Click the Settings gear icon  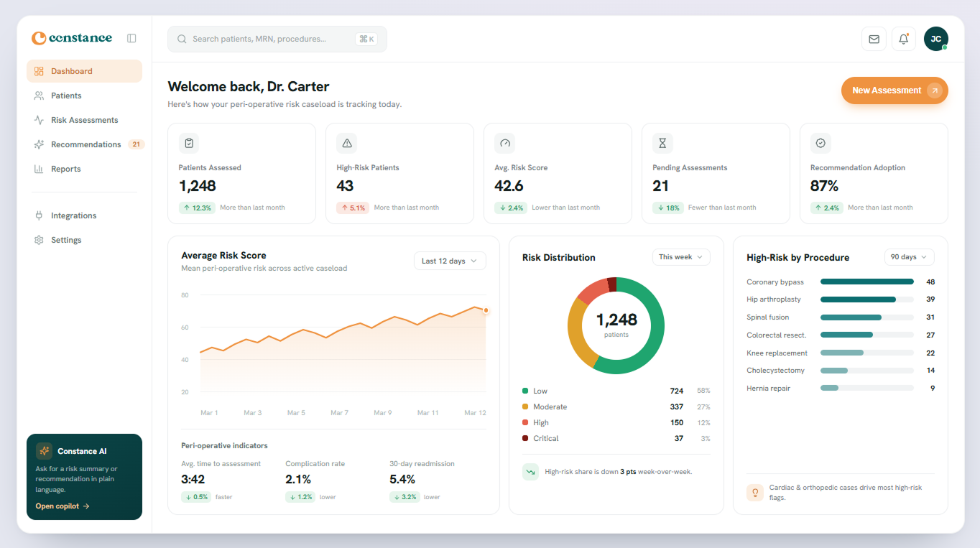tap(39, 240)
